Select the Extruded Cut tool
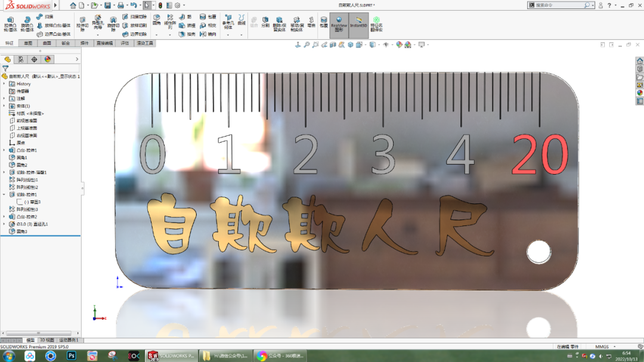This screenshot has height=362, width=644. pos(83,23)
